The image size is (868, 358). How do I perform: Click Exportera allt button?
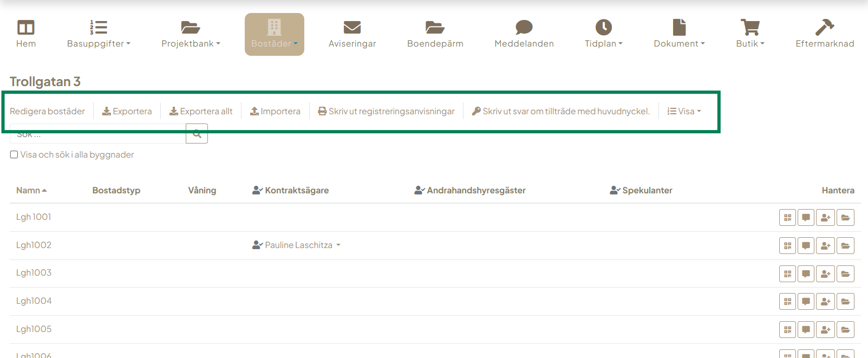tap(201, 111)
